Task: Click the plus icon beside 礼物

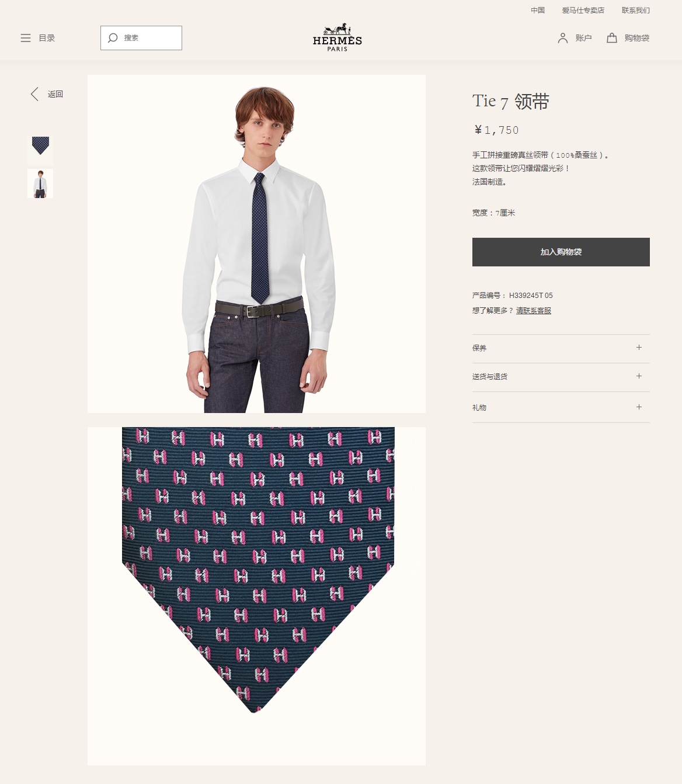Action: 639,407
